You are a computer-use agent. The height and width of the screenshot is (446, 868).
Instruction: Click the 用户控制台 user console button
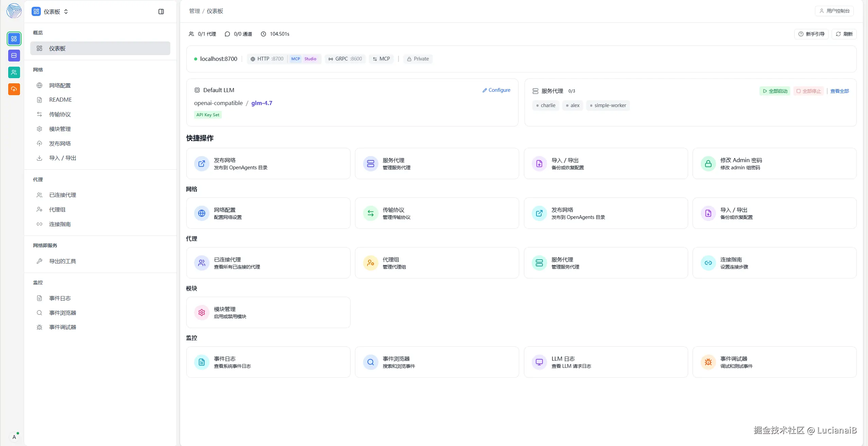coord(834,11)
